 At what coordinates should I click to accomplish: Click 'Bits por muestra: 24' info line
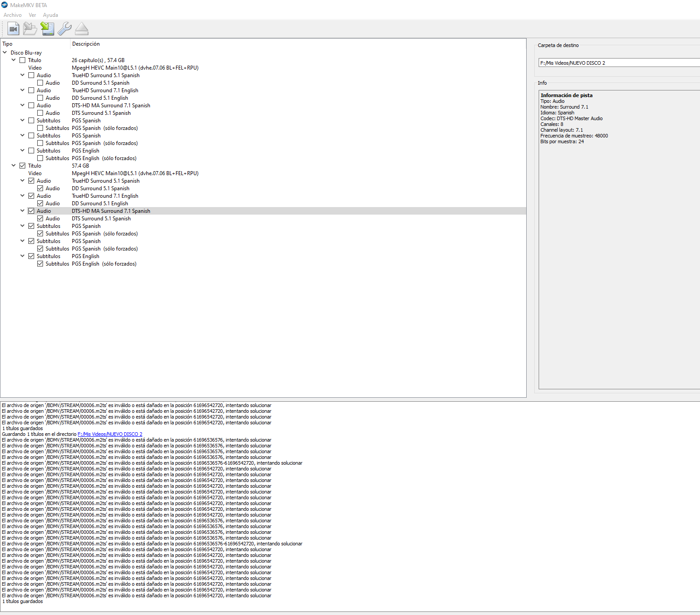562,141
